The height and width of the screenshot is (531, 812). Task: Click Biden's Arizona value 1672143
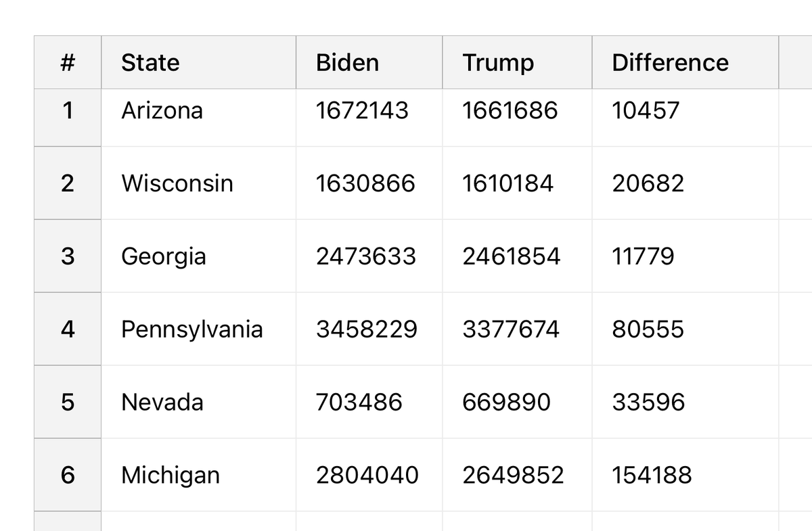coord(362,110)
